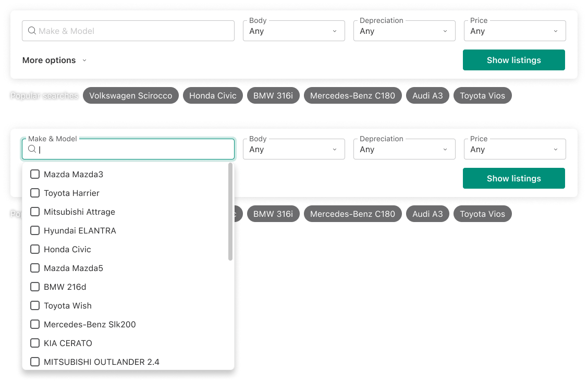This screenshot has height=381, width=588.
Task: Choose the Mercedes-Benz C180 chip in the top row
Action: (352, 95)
